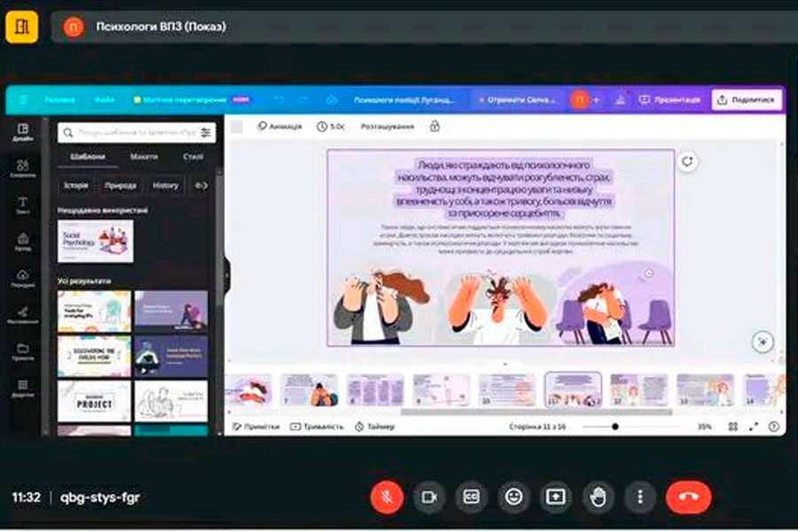Click the lock icon in the toolbar
Image resolution: width=798 pixels, height=532 pixels.
pyautogui.click(x=434, y=127)
